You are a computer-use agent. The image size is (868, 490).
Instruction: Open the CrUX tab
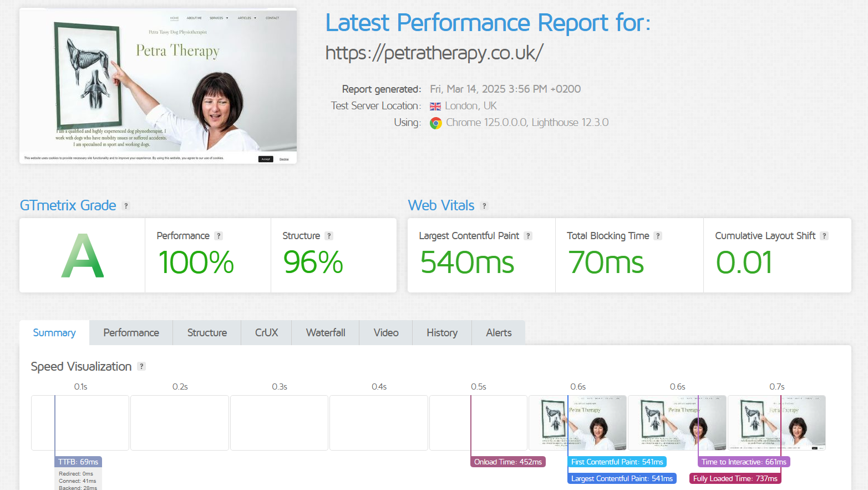266,332
